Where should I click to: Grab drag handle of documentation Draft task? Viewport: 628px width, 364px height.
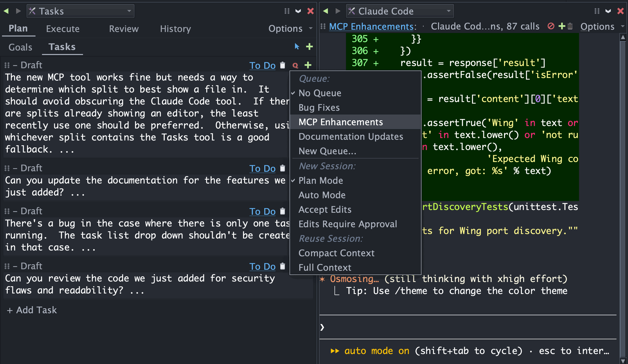pyautogui.click(x=7, y=168)
